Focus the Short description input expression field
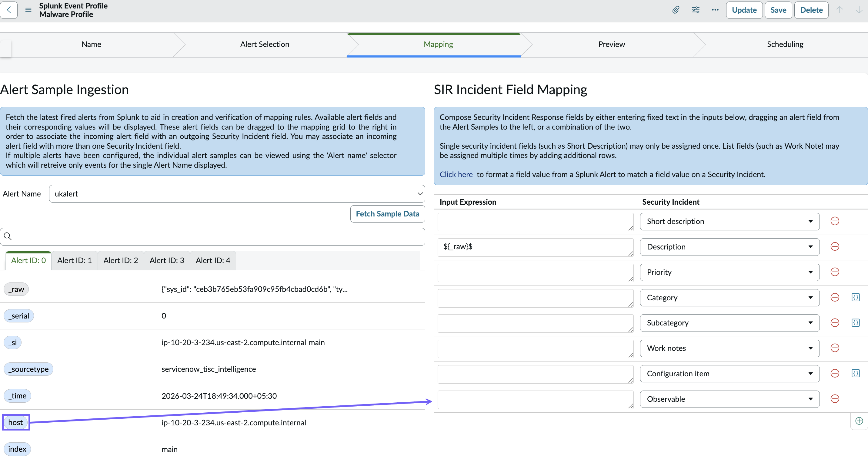Viewport: 868px width, 462px height. (x=536, y=222)
